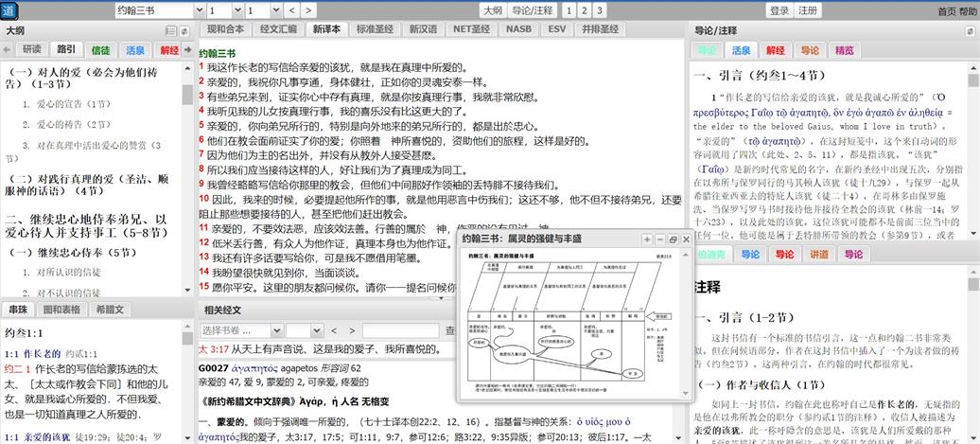Click the 导论/注释 button in the top bar
Viewport: 980px width, 444px height.
click(532, 10)
